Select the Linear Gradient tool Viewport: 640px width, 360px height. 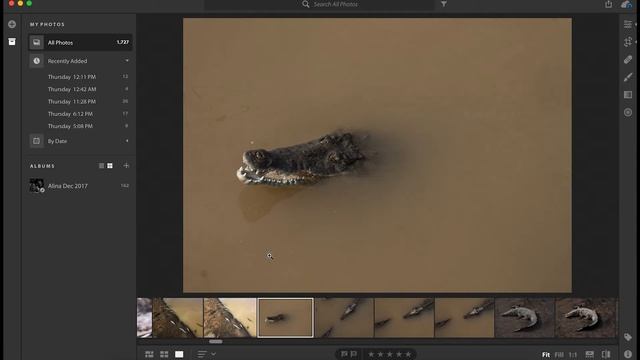coord(628,95)
